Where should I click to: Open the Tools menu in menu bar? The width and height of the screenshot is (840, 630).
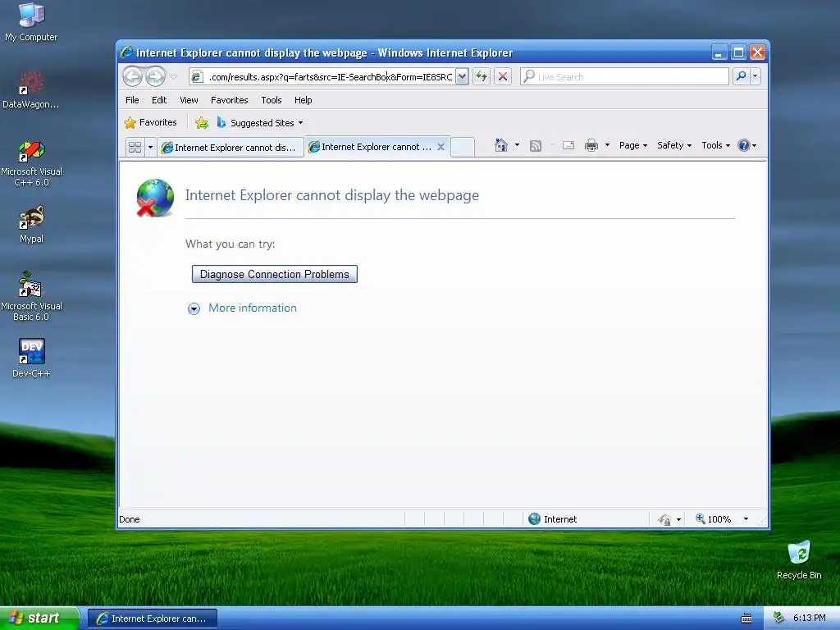271,100
